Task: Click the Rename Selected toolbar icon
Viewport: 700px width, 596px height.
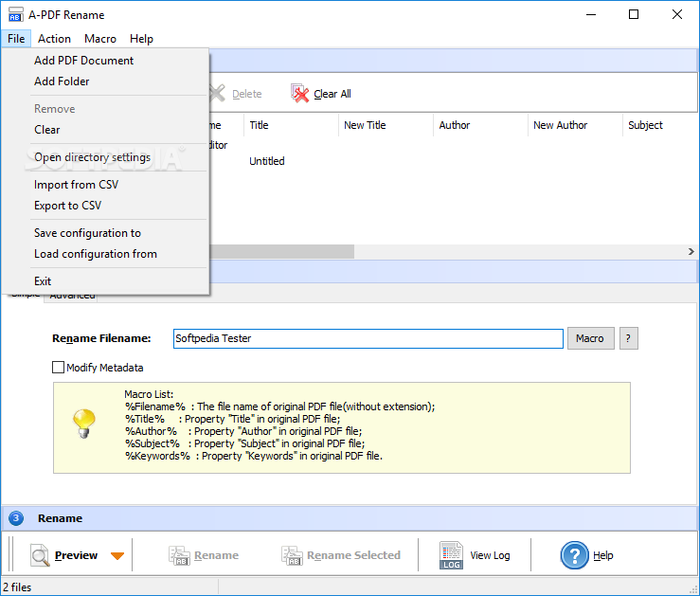Action: [x=292, y=555]
